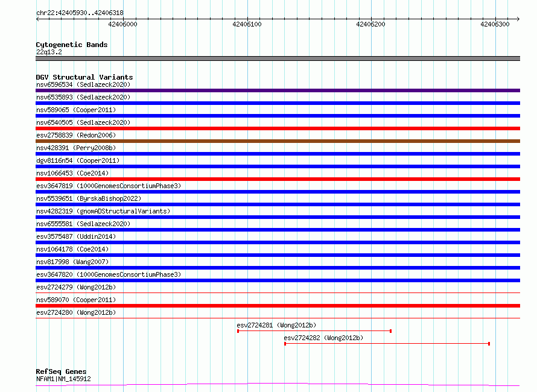The width and height of the screenshot is (537, 392).
Task: Click the gray 22q13.2 cytogenetic band
Action: tap(278, 58)
